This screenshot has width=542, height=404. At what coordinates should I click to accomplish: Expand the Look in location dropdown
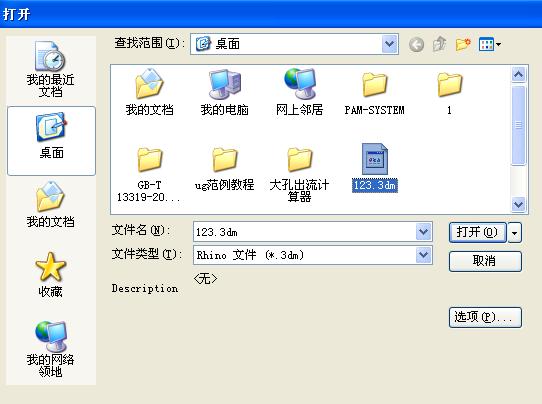(x=390, y=44)
